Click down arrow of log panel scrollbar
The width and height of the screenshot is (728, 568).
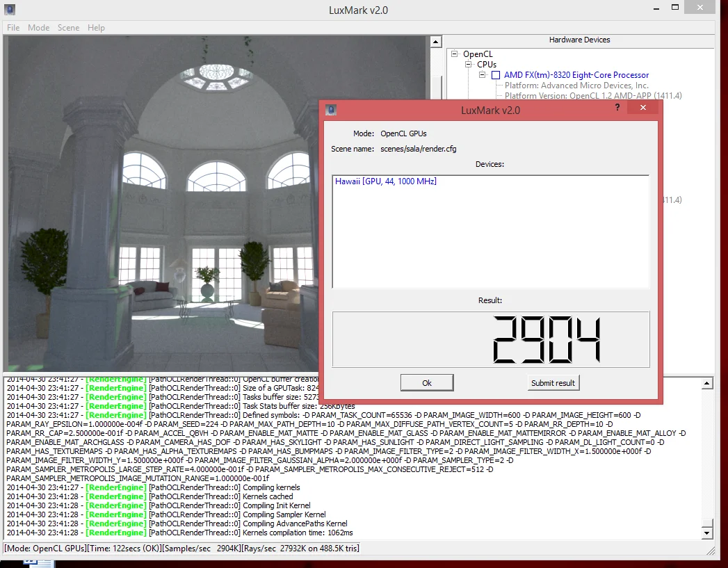coord(706,533)
